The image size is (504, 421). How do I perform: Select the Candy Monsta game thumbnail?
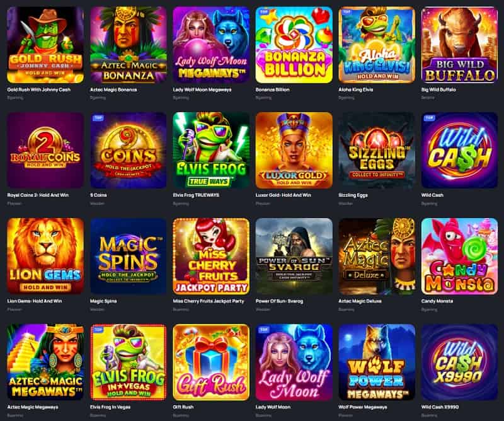click(460, 257)
